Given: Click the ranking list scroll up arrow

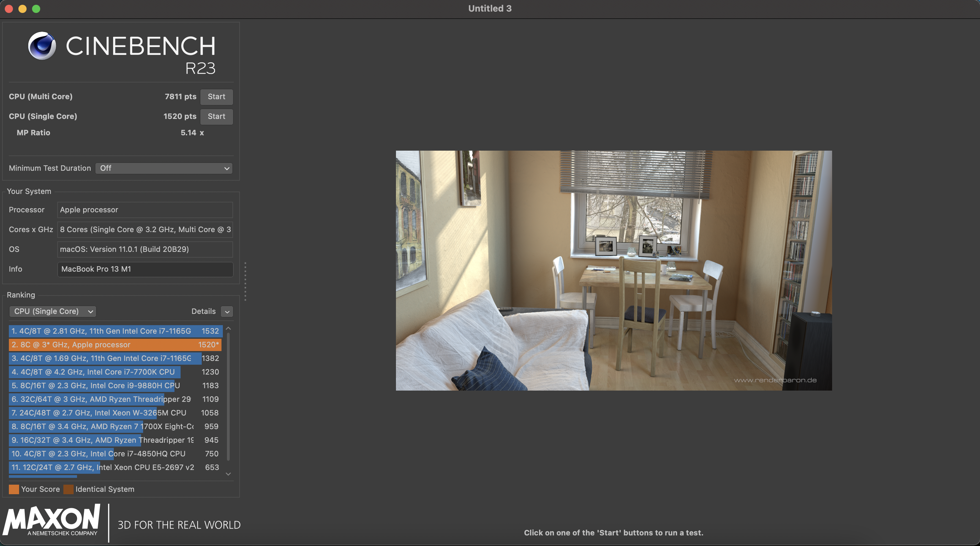Looking at the screenshot, I should click(x=228, y=328).
